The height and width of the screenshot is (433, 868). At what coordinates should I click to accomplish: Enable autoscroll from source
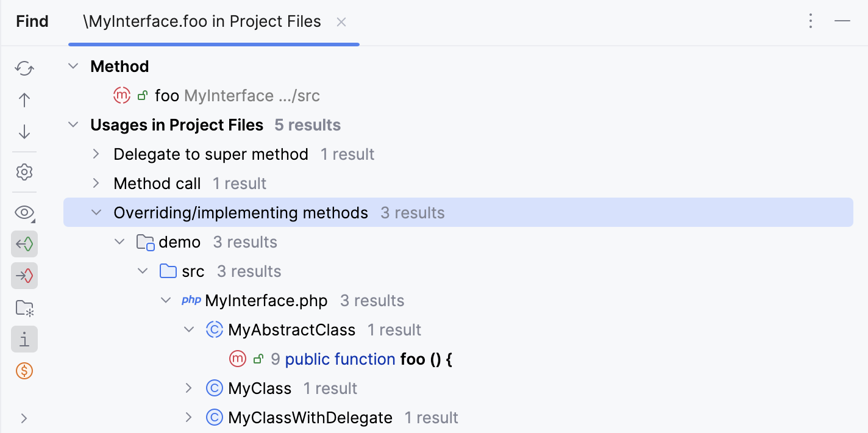(24, 275)
